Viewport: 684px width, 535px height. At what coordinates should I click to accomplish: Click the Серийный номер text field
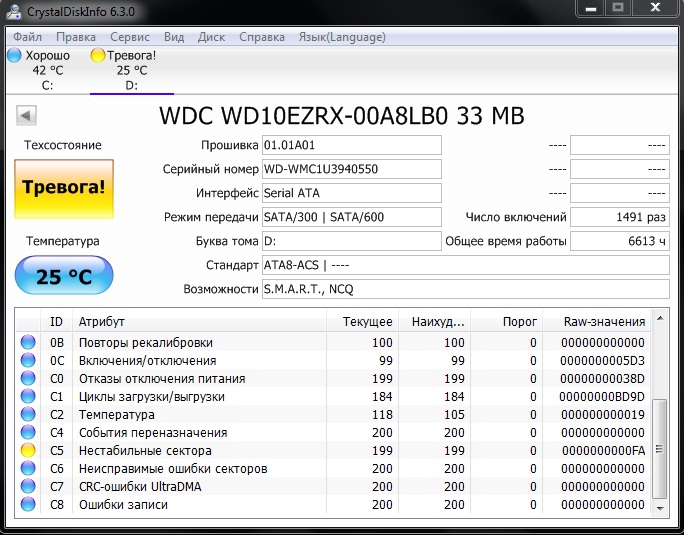[x=350, y=169]
